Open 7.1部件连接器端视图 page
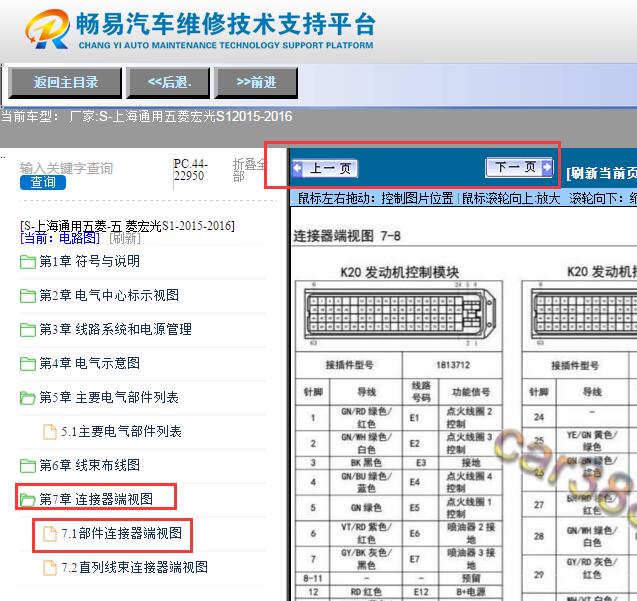 (x=121, y=534)
